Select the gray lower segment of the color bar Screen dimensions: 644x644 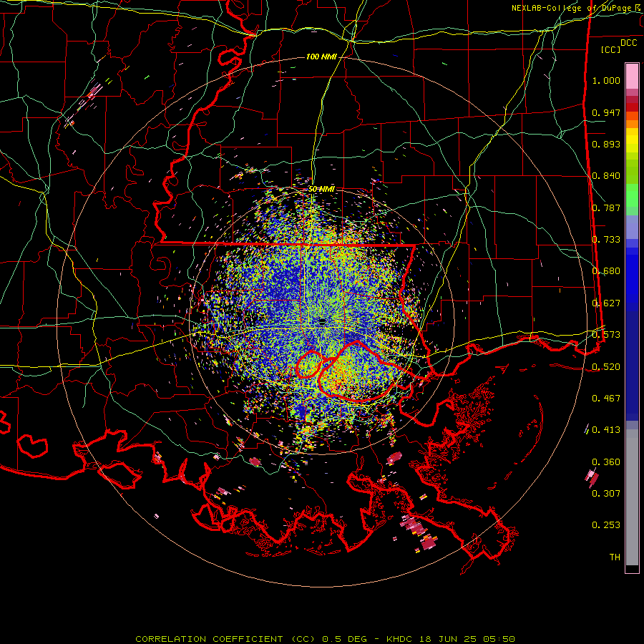(632, 497)
